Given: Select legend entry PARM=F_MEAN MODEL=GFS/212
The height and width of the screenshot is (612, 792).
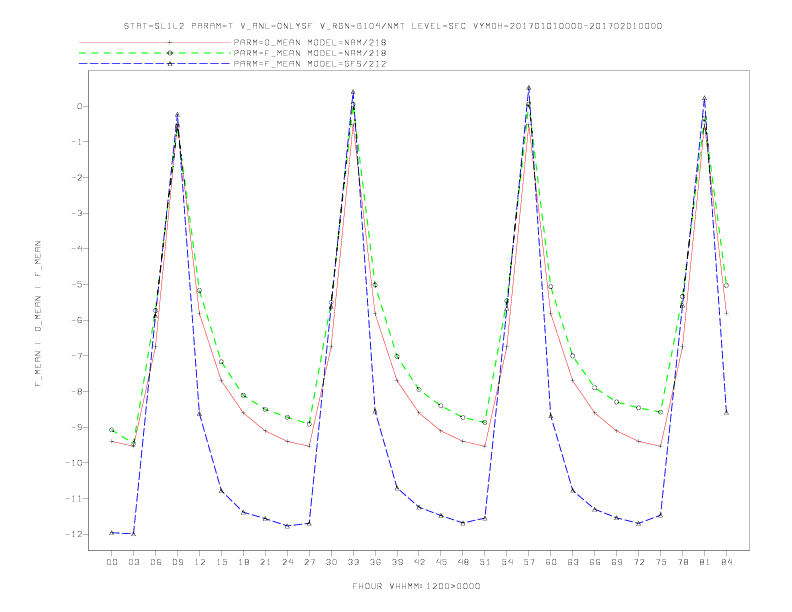Looking at the screenshot, I should [310, 64].
